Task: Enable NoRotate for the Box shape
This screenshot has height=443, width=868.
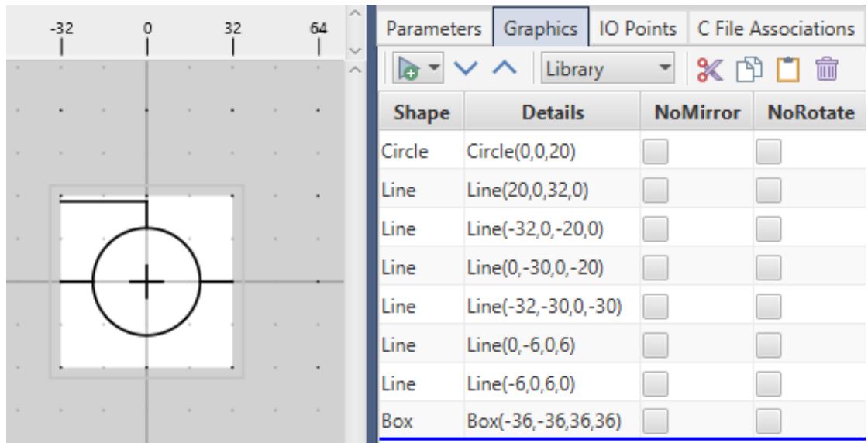Action: [x=768, y=421]
